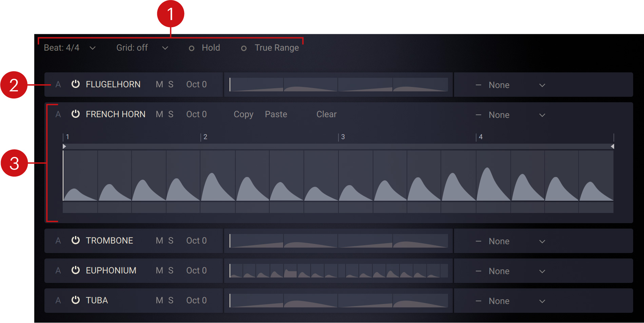644x323 pixels.
Task: Solo the Tuba track
Action: pyautogui.click(x=171, y=300)
